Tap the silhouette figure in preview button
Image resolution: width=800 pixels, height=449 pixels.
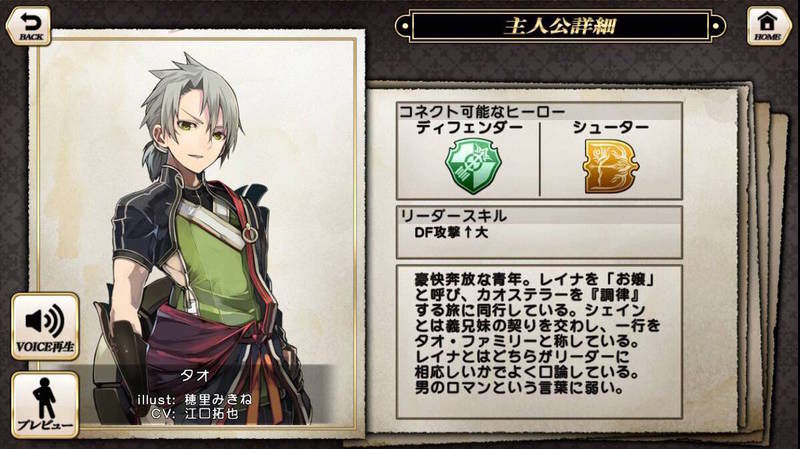tap(44, 399)
